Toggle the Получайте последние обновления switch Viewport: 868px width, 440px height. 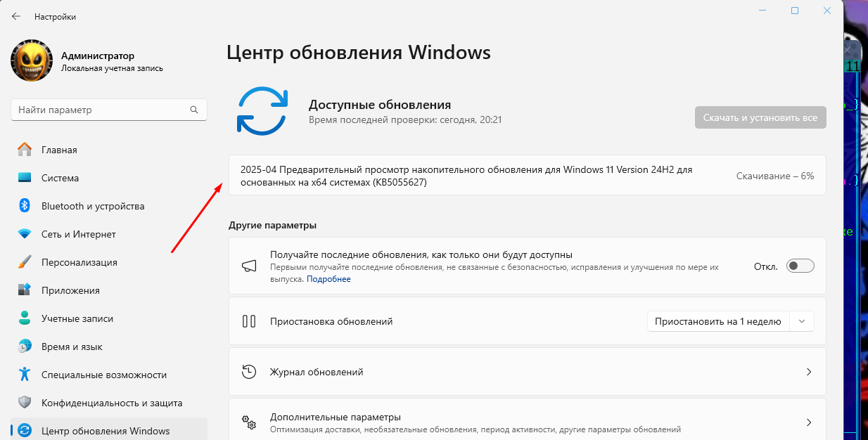click(800, 266)
